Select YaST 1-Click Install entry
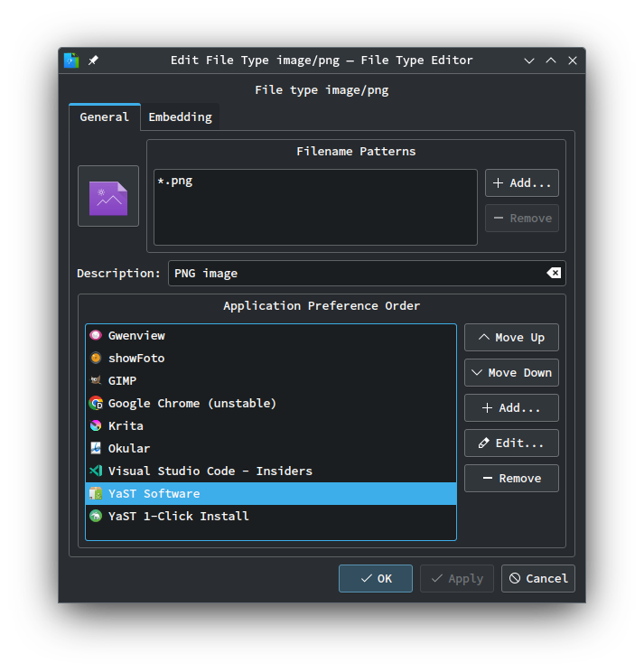644x672 pixels. point(271,516)
